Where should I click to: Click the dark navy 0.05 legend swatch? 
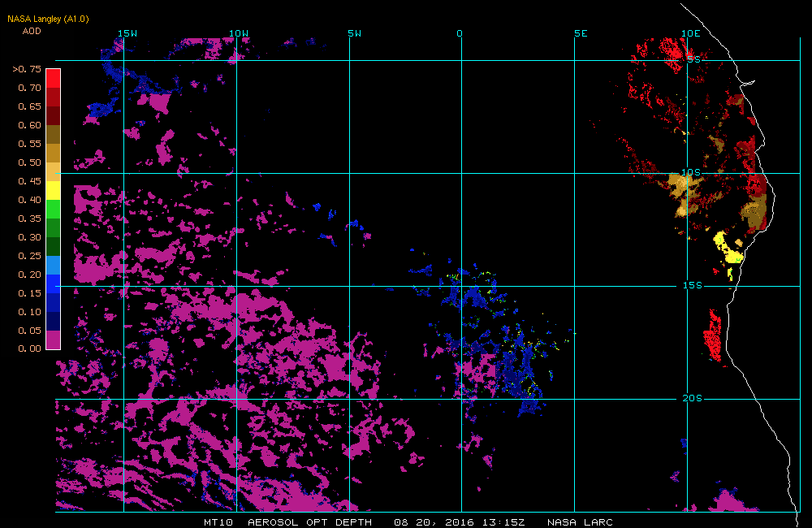coord(54,321)
